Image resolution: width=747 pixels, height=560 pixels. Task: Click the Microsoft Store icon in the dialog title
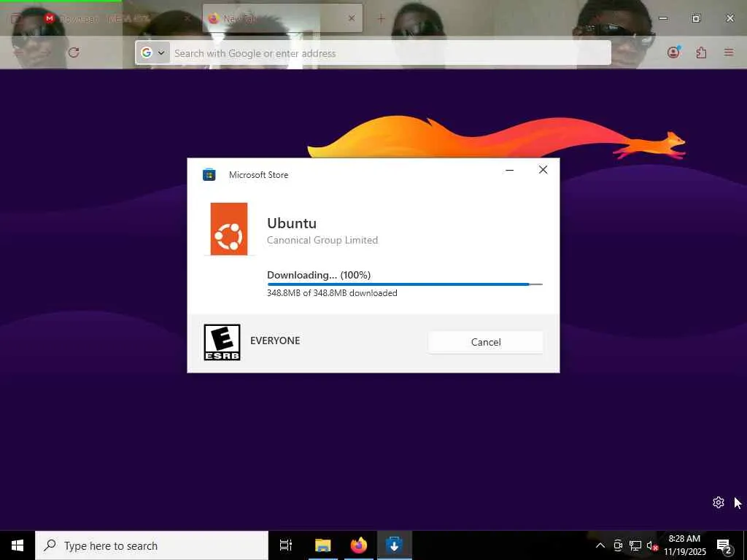tap(209, 175)
